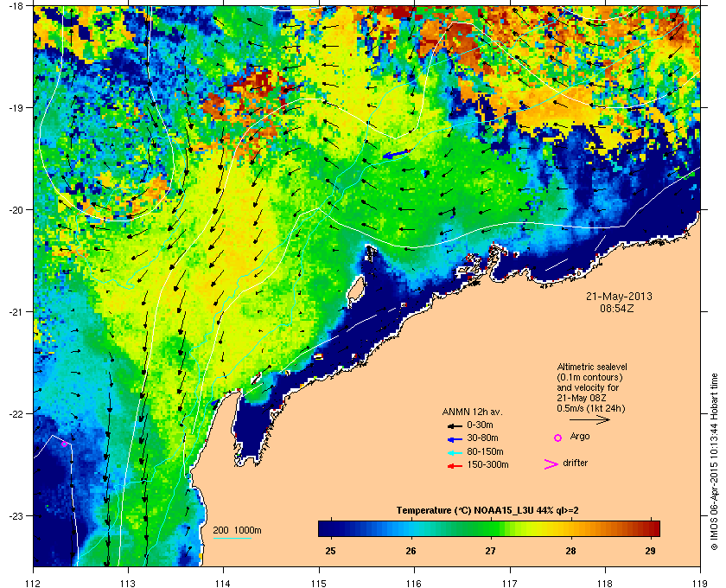Click the drifter legend label
726x588 pixels.
click(x=575, y=463)
